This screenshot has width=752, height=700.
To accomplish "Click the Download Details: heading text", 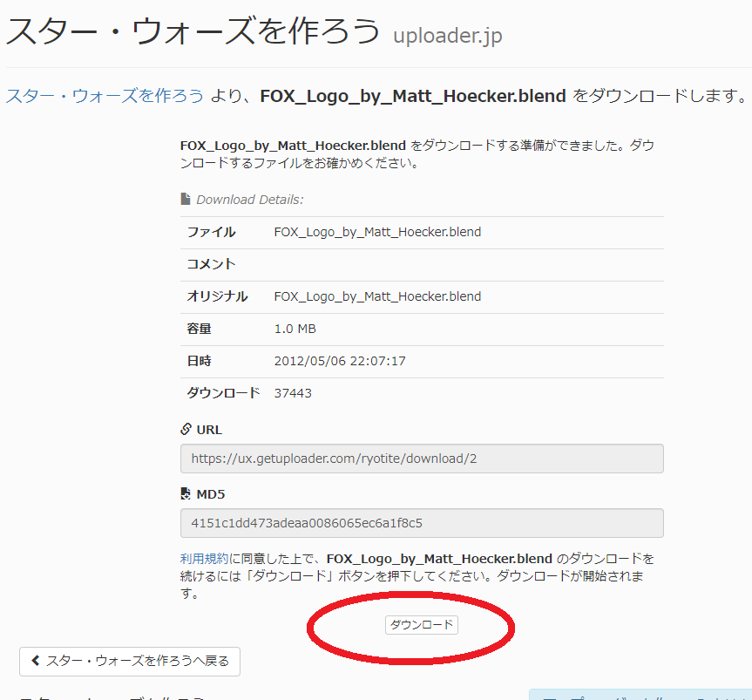I will click(250, 200).
